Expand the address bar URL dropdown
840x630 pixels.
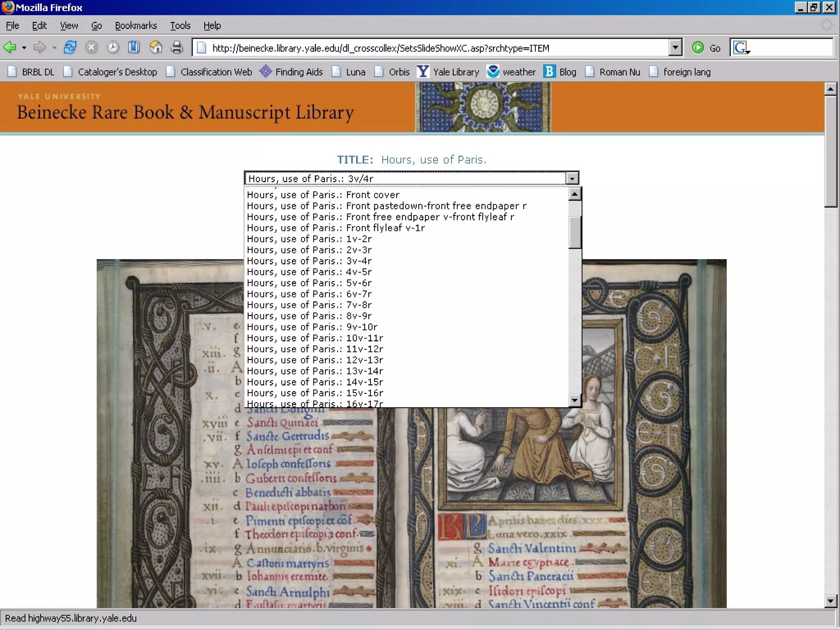(x=675, y=48)
